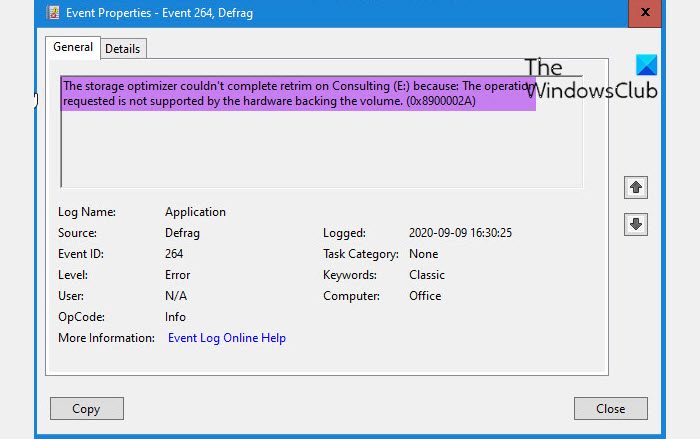Switch to the Details tab
This screenshot has width=700, height=439.
(123, 49)
